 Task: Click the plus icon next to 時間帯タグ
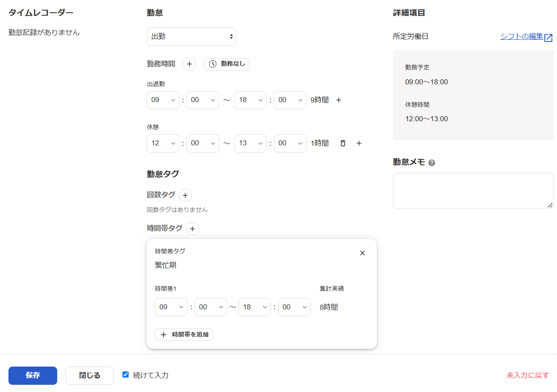[192, 228]
